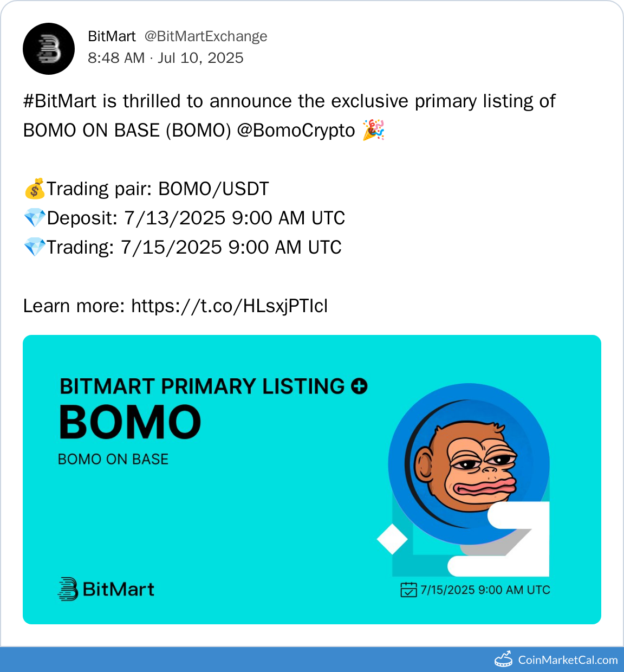This screenshot has width=624, height=672.
Task: Click the BOMO ape coin logo
Action: [469, 464]
